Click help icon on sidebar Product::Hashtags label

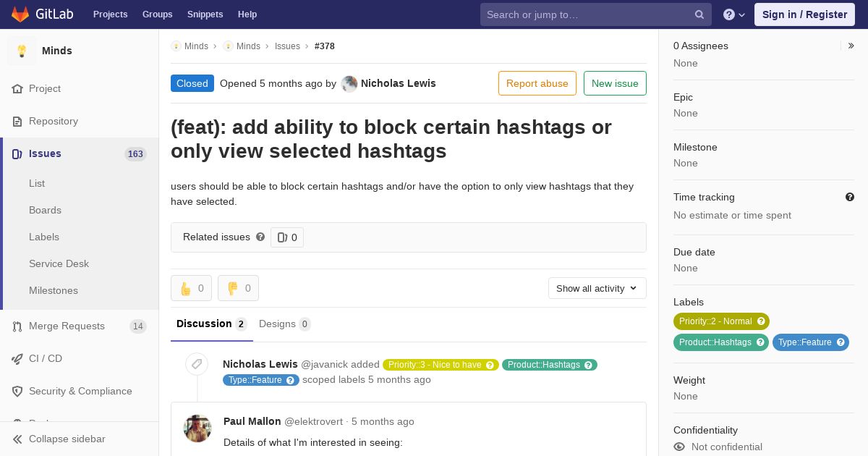tap(760, 342)
